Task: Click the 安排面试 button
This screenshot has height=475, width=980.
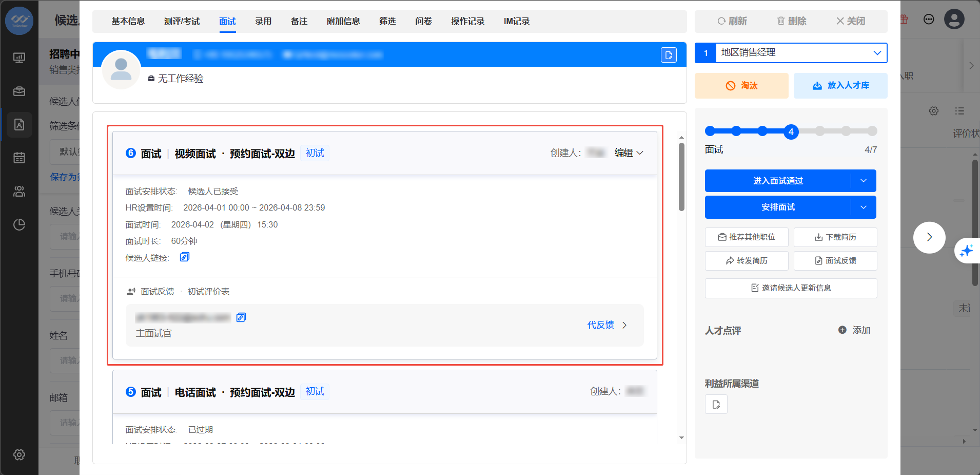Action: click(x=778, y=207)
